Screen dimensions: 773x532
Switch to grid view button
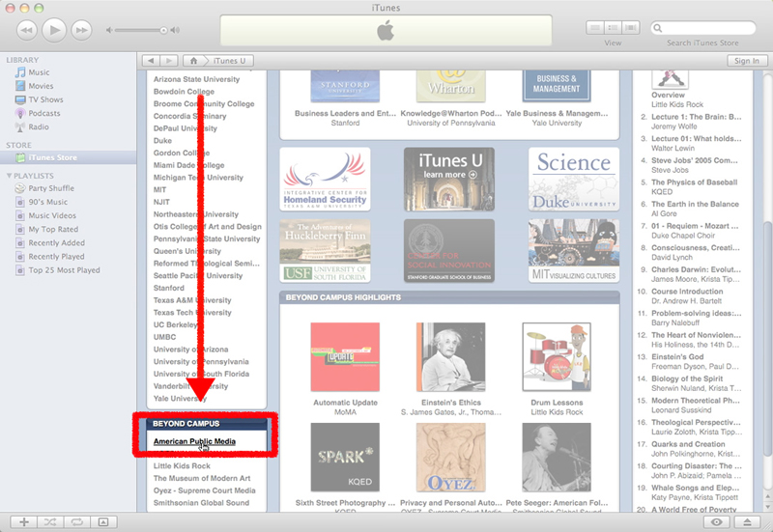[x=613, y=28]
